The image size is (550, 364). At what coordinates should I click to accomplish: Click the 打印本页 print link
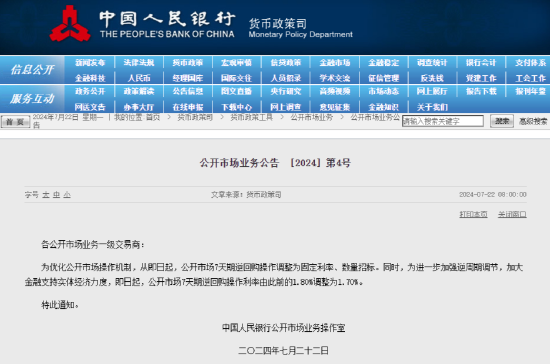pos(474,214)
